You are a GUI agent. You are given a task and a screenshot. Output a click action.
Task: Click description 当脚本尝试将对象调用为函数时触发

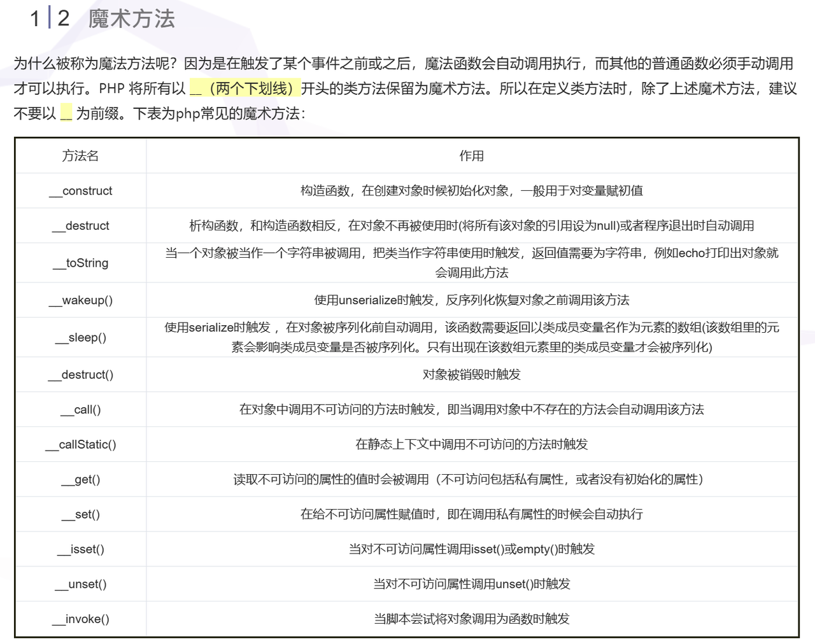point(472,619)
